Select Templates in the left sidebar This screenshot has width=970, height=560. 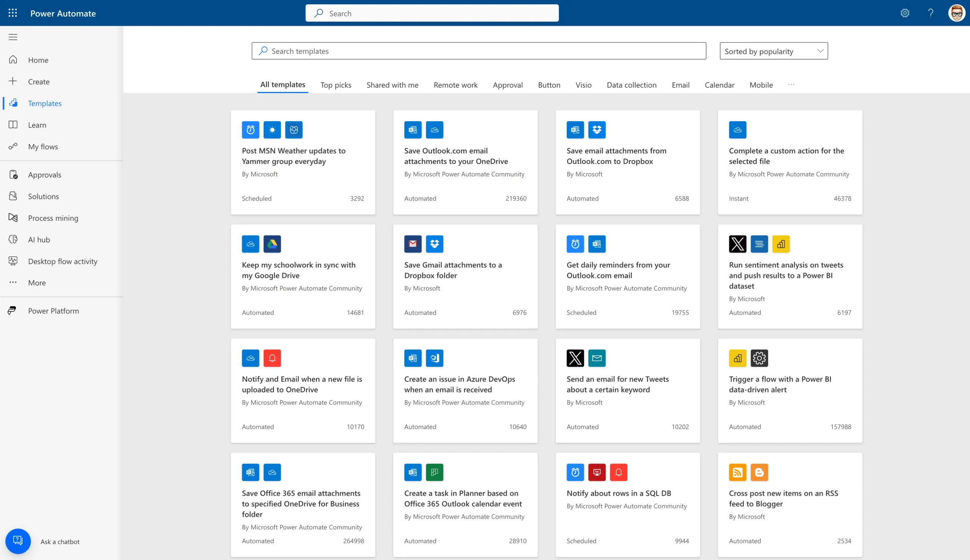(45, 103)
